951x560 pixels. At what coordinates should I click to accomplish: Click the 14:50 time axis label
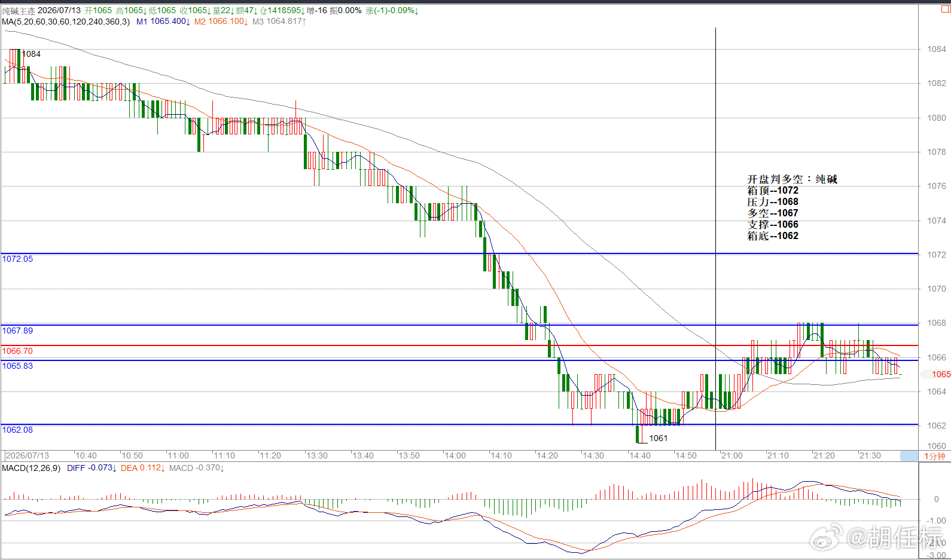point(686,455)
